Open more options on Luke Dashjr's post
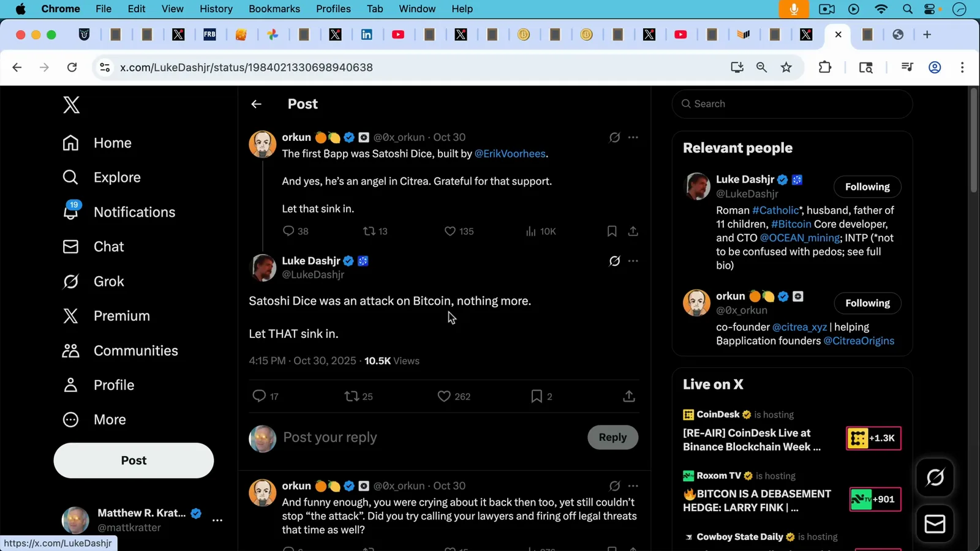This screenshot has height=551, width=980. [x=633, y=261]
